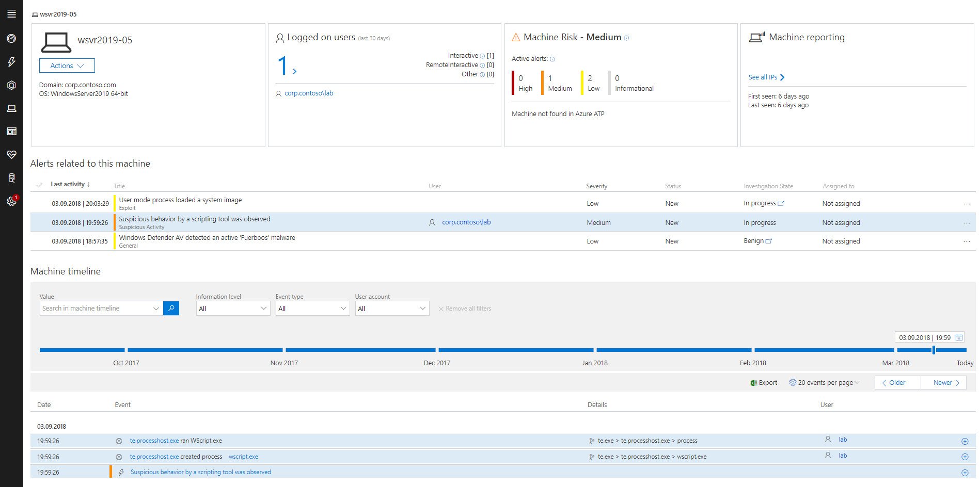980x487 pixels.
Task: Open the Advanced hunting icon
Action: (11, 177)
